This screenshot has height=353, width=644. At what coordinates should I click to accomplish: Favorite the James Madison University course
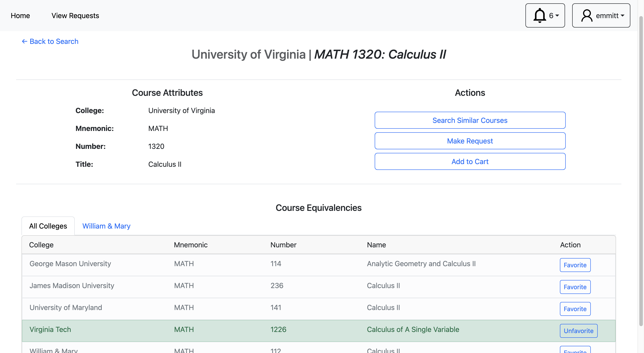(x=575, y=287)
